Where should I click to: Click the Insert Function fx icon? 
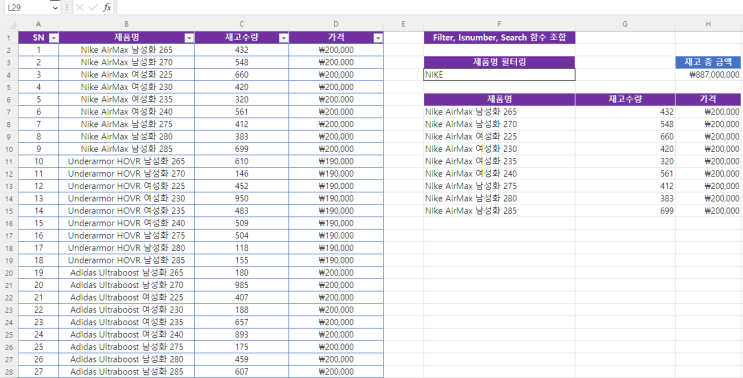pyautogui.click(x=107, y=7)
